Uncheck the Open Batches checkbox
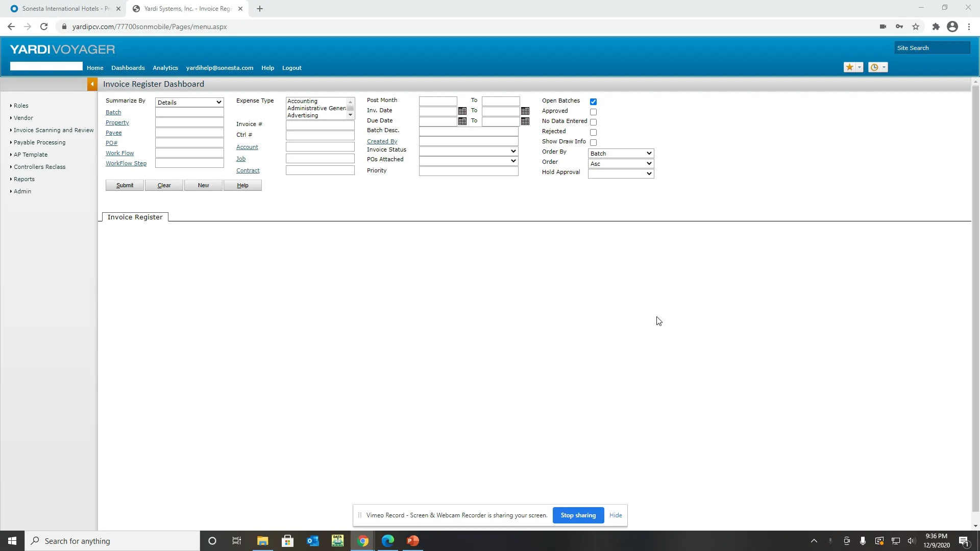Screen dimensions: 980x551 (593, 101)
